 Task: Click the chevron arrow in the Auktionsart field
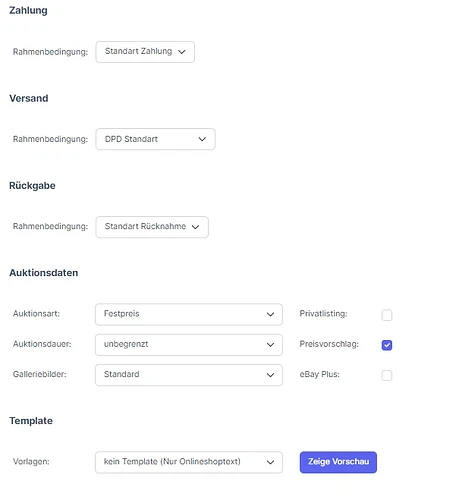click(x=270, y=314)
